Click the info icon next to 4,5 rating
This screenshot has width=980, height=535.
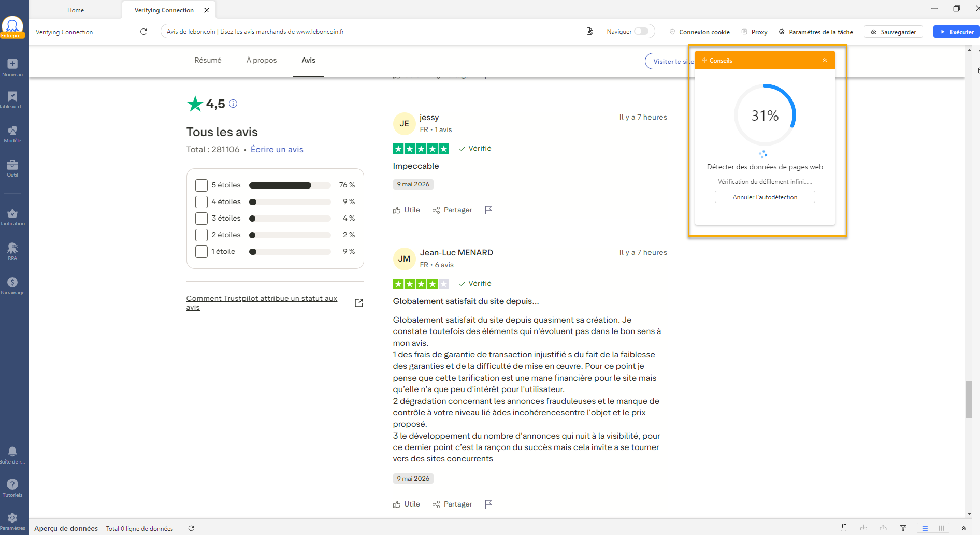tap(233, 104)
